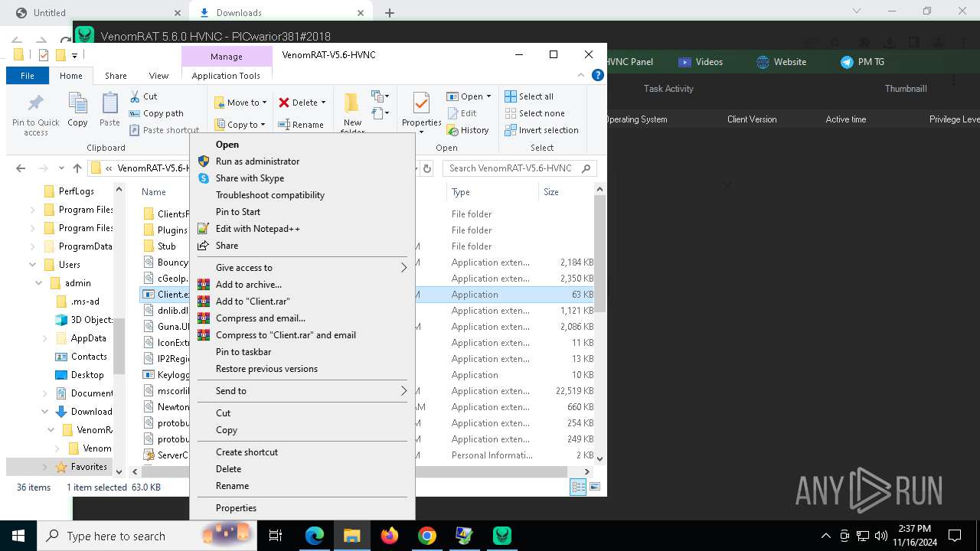The width and height of the screenshot is (980, 551).
Task: Expand the Delete dropdown arrow
Action: 323,103
